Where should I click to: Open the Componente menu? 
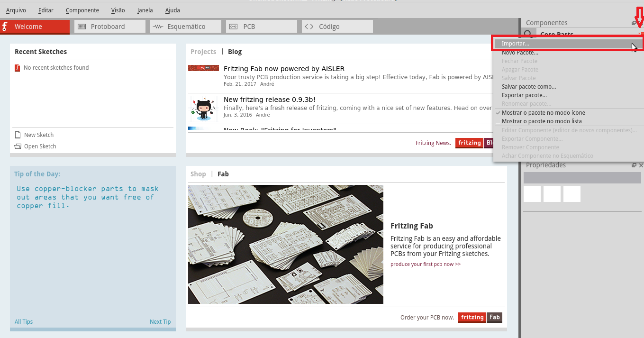pyautogui.click(x=82, y=10)
